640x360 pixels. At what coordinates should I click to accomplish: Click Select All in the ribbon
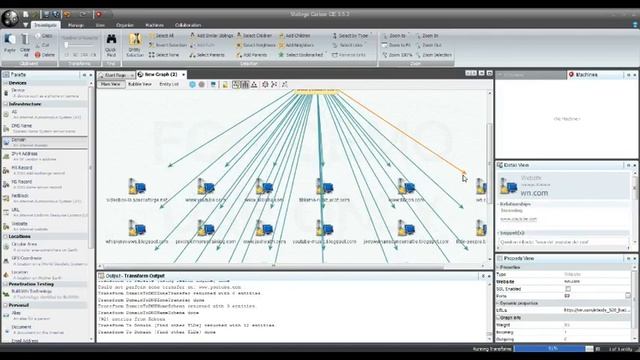pyautogui.click(x=162, y=36)
